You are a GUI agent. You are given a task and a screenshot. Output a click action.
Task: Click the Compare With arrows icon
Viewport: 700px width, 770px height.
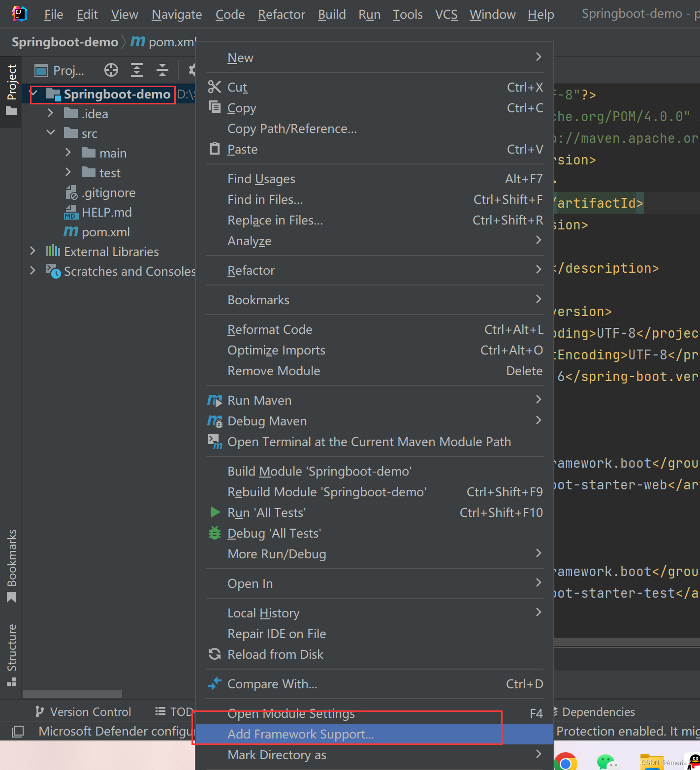click(215, 684)
